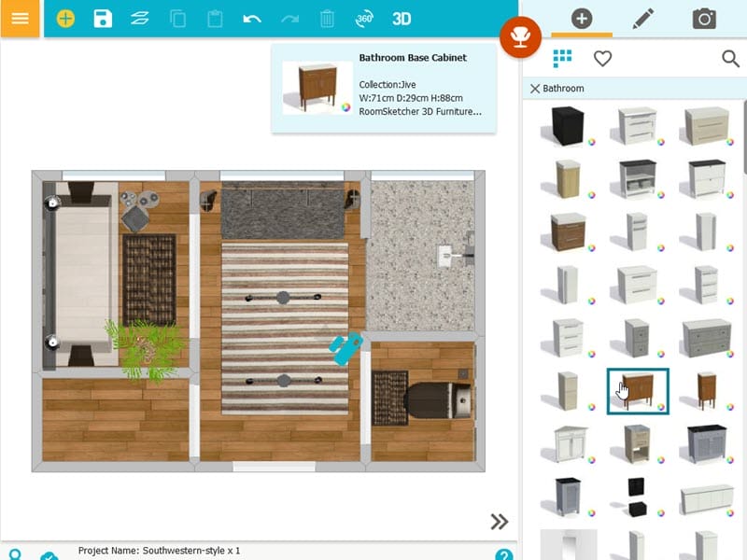Undo the last action
The width and height of the screenshot is (747, 560).
(252, 18)
